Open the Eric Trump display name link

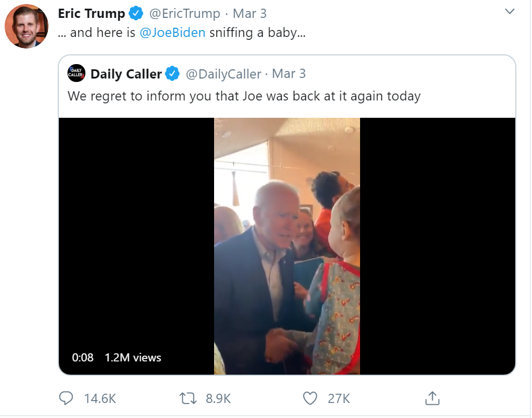[92, 13]
